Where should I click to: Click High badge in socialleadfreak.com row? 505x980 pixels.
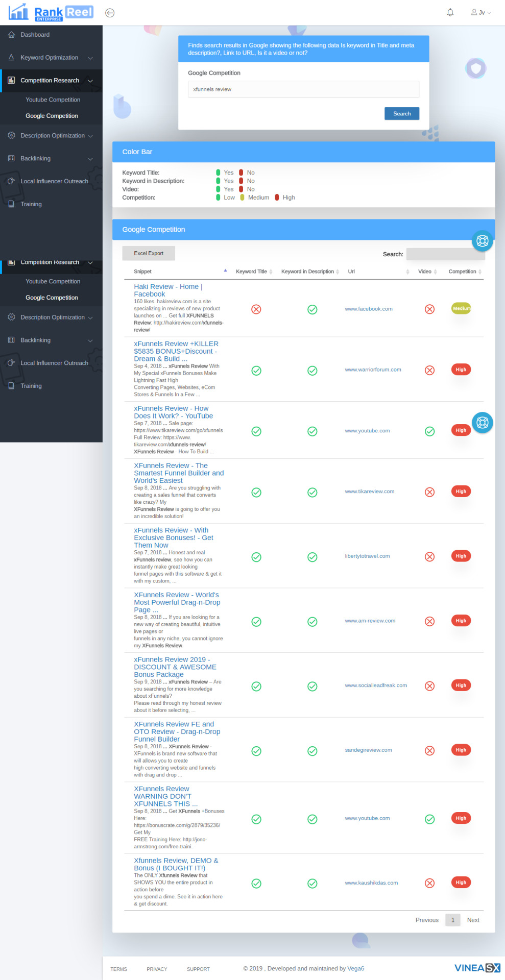pos(461,685)
